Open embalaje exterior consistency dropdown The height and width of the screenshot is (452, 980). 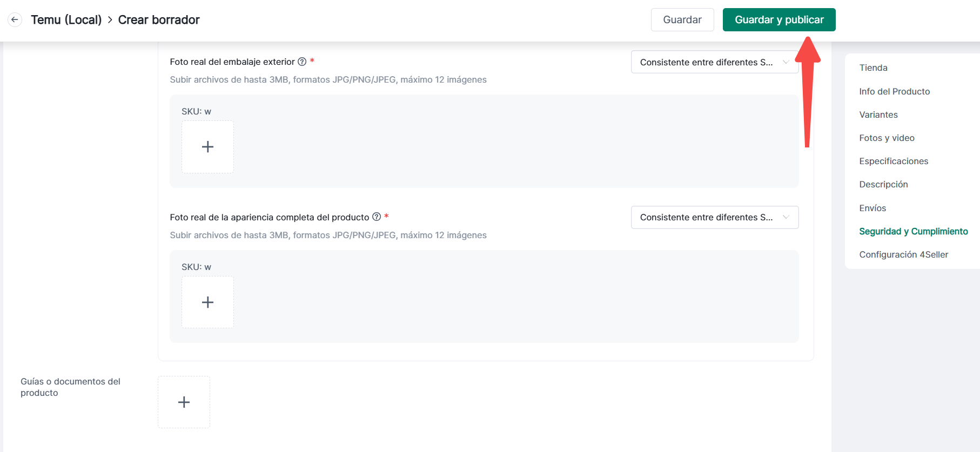[x=714, y=62]
